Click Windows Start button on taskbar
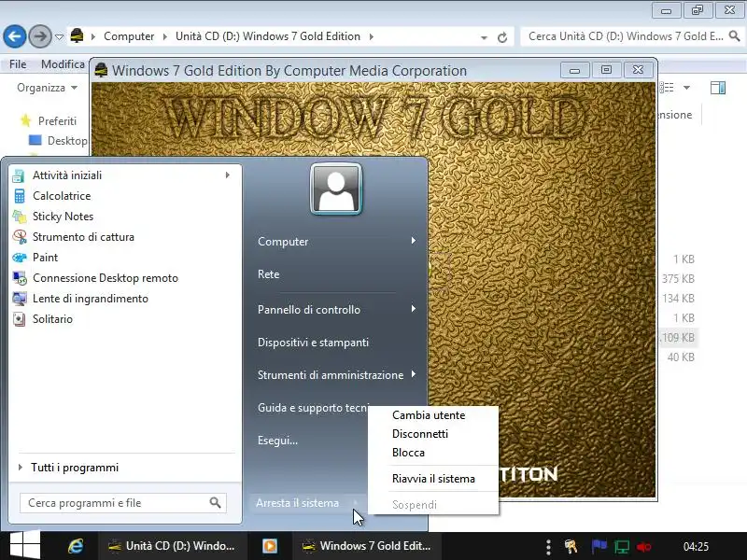 pyautogui.click(x=25, y=545)
